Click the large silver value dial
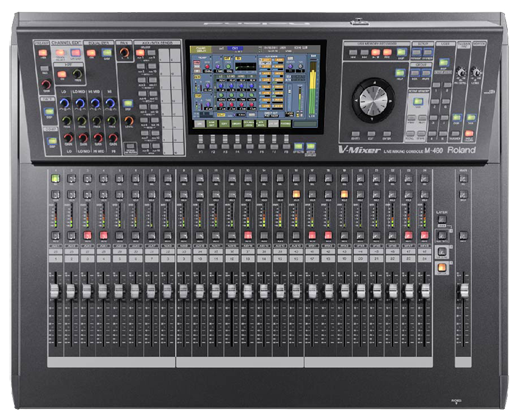 coord(373,101)
